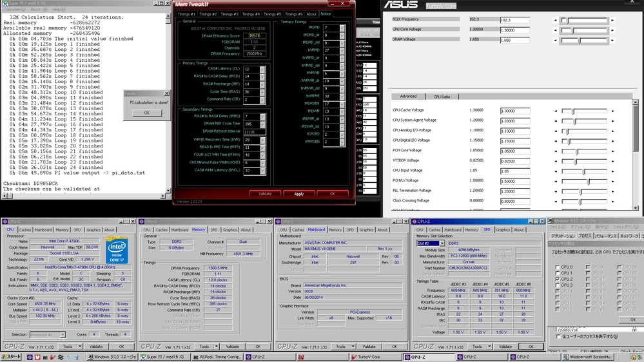
Task: Open the tWRRD tertiary timing dropdown
Action: (342, 50)
